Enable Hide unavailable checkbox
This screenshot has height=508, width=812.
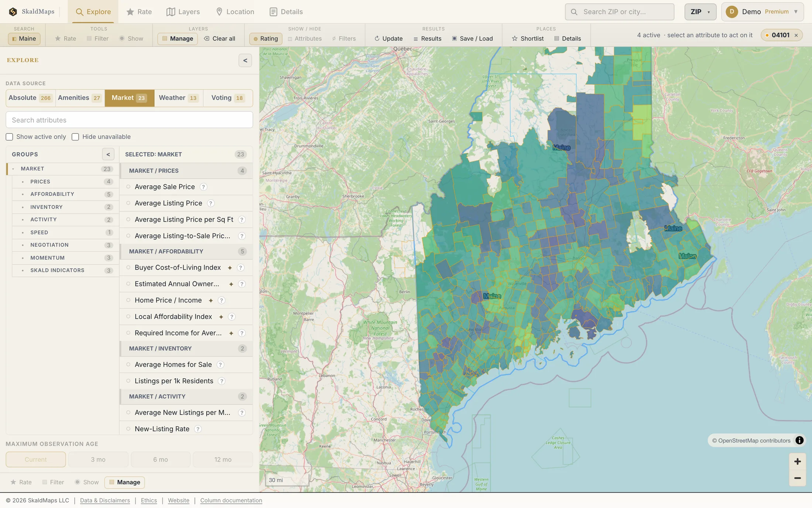(75, 137)
